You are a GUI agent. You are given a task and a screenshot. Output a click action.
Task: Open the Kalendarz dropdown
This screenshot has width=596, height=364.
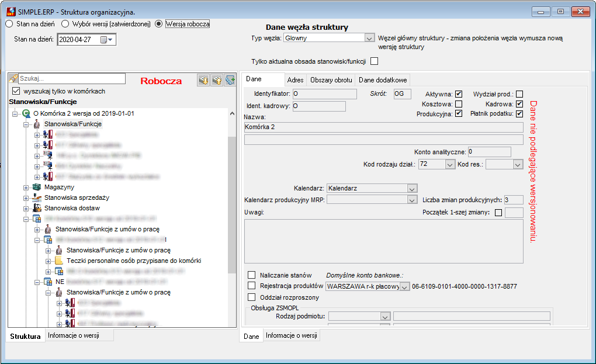(x=412, y=189)
